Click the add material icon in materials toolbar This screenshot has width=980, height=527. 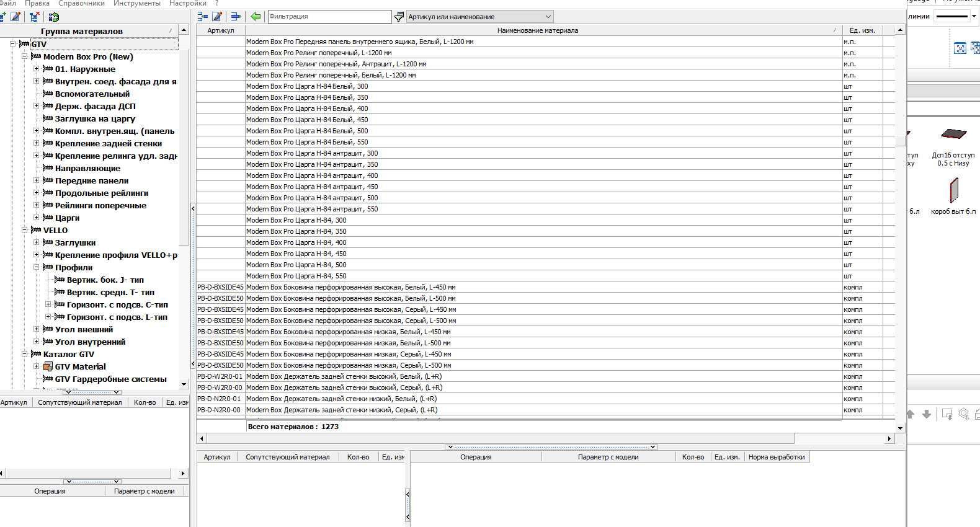click(203, 17)
